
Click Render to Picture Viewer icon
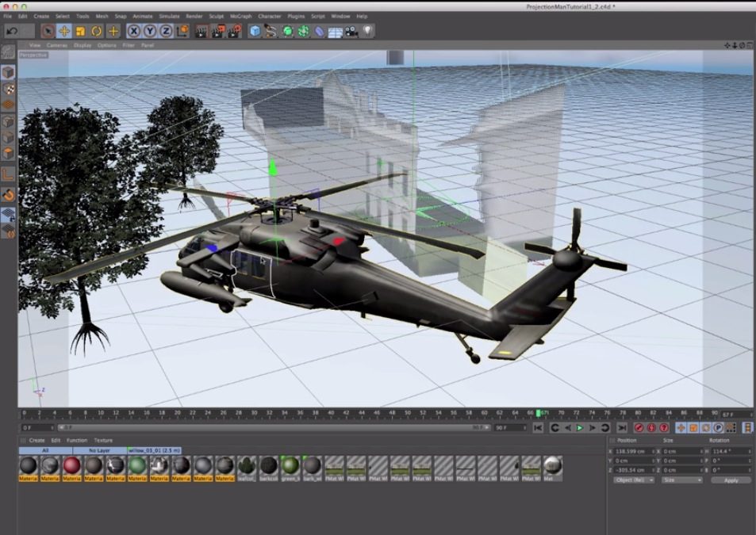218,31
